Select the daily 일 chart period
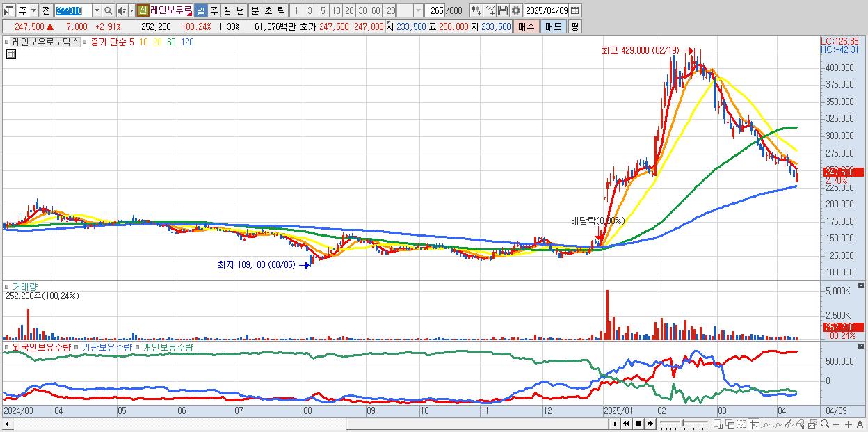868x432 pixels. tap(200, 10)
